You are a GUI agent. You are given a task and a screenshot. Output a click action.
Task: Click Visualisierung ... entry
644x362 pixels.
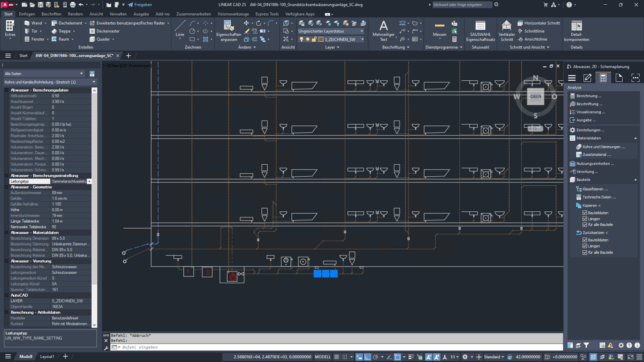pos(590,112)
